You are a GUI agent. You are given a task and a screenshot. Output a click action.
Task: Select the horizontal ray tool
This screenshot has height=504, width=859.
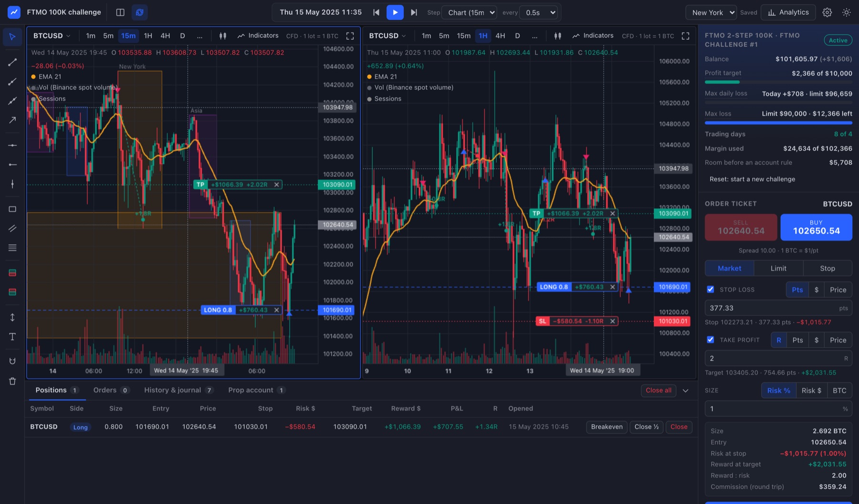12,165
